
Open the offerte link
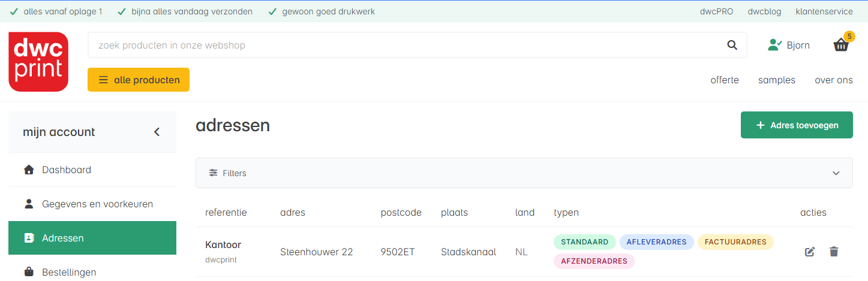pos(725,80)
